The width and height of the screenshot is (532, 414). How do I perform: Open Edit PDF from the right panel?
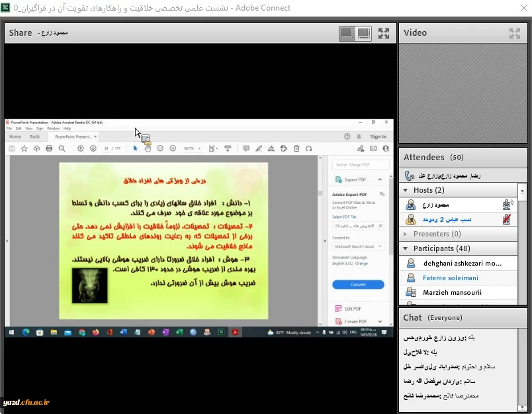[354, 307]
